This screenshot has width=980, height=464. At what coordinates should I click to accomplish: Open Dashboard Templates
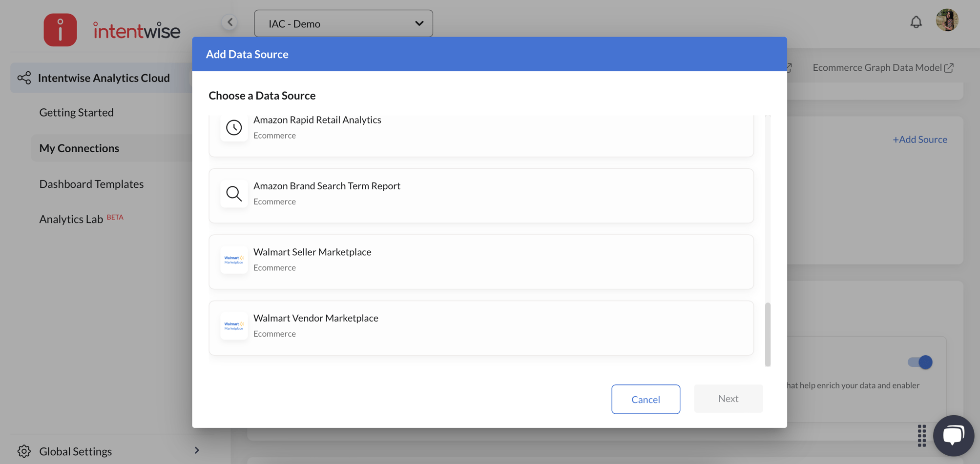click(x=91, y=184)
